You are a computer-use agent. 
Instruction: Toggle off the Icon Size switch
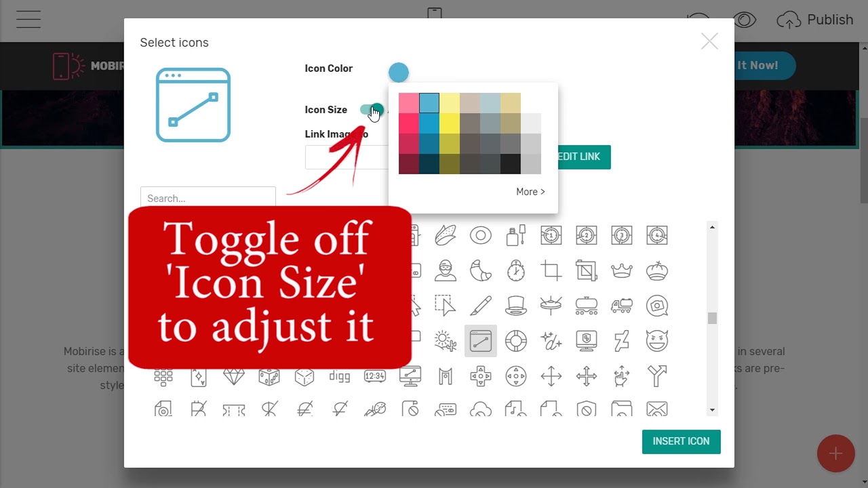pos(373,110)
